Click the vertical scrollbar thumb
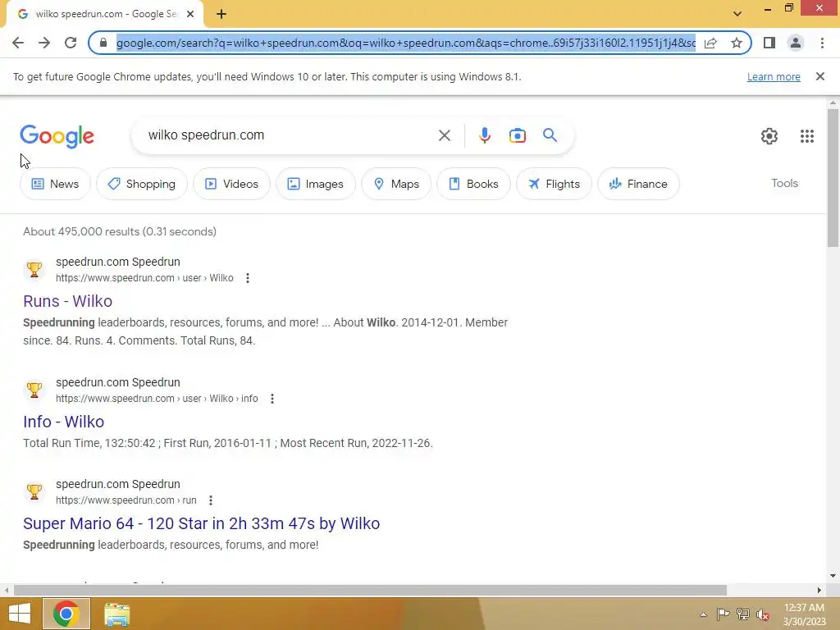840x630 pixels. 833,177
